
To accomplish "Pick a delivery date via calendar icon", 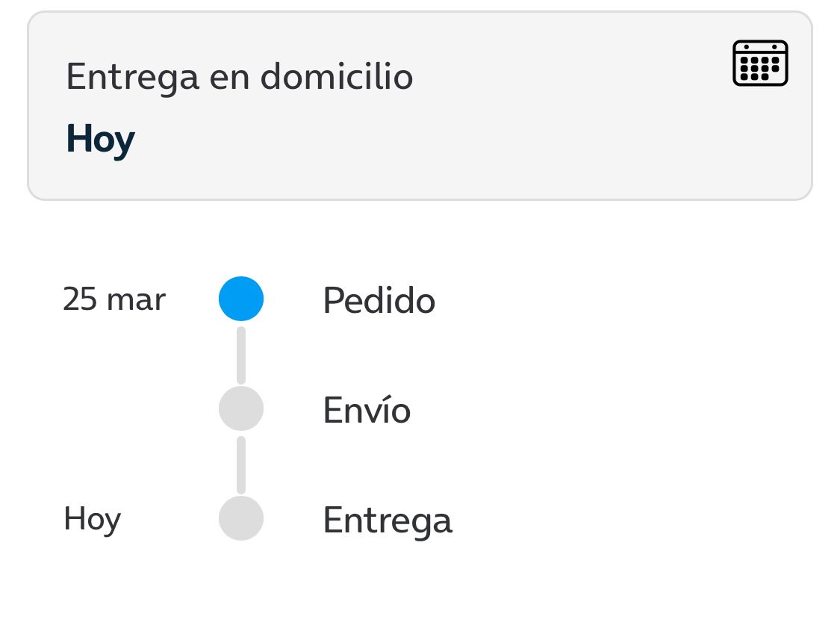I will coord(760,63).
